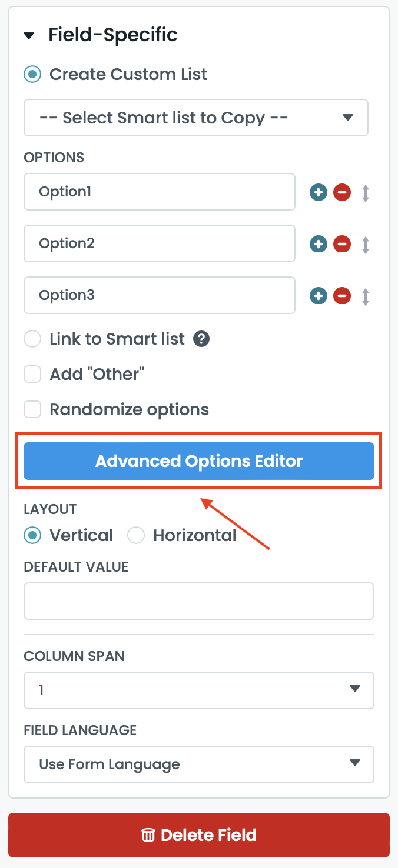Choose the Horizontal layout radio button
Image resolution: width=398 pixels, height=868 pixels.
click(136, 536)
